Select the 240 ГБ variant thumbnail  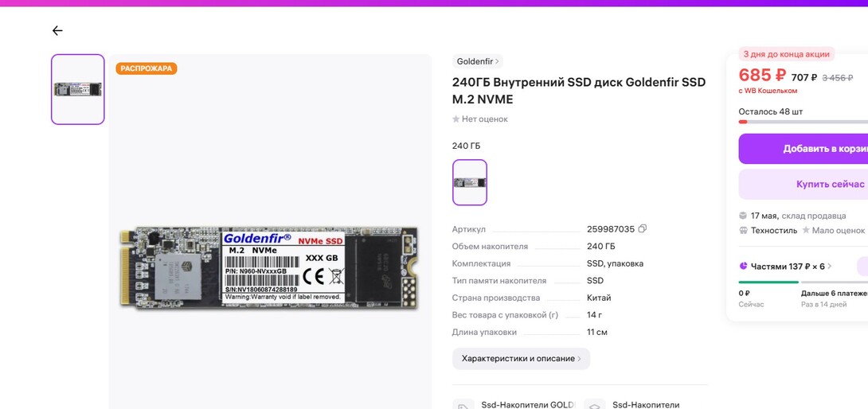coord(470,182)
